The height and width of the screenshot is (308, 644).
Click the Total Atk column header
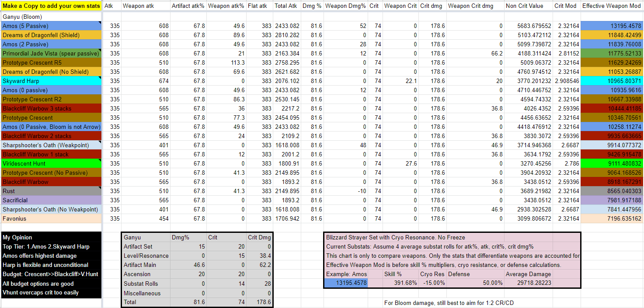(287, 6)
